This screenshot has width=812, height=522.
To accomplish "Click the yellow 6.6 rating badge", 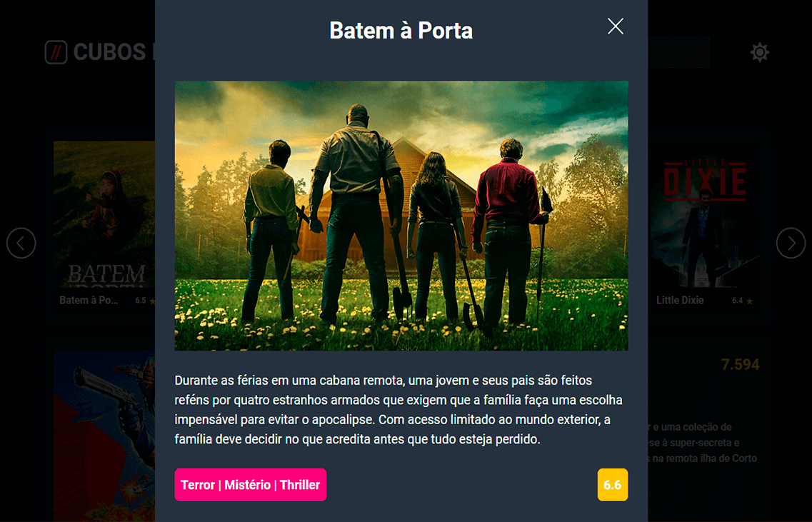I will click(613, 485).
